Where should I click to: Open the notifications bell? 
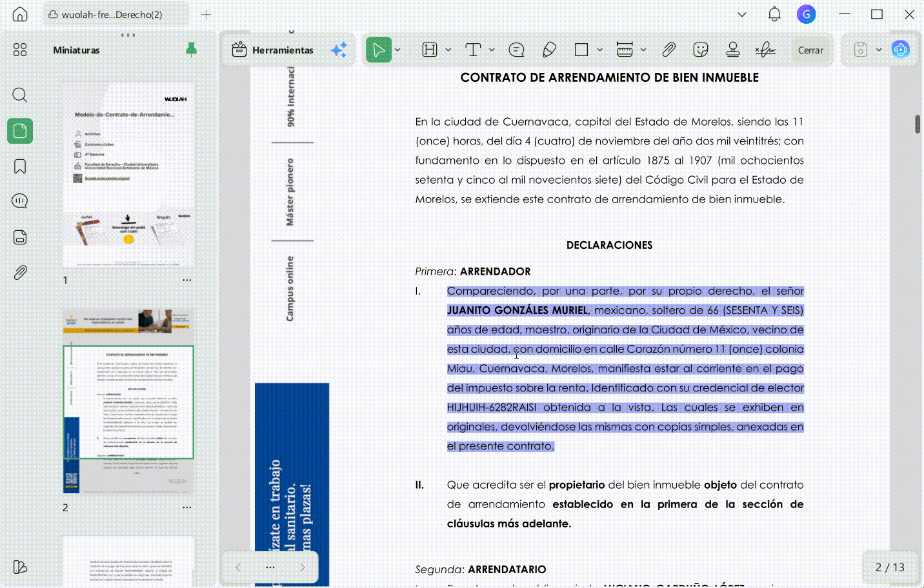click(x=774, y=14)
